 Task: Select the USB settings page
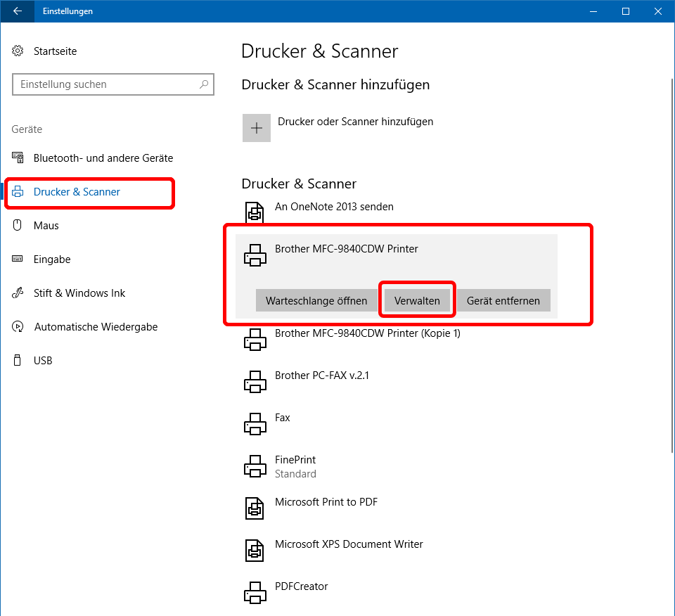coord(43,361)
